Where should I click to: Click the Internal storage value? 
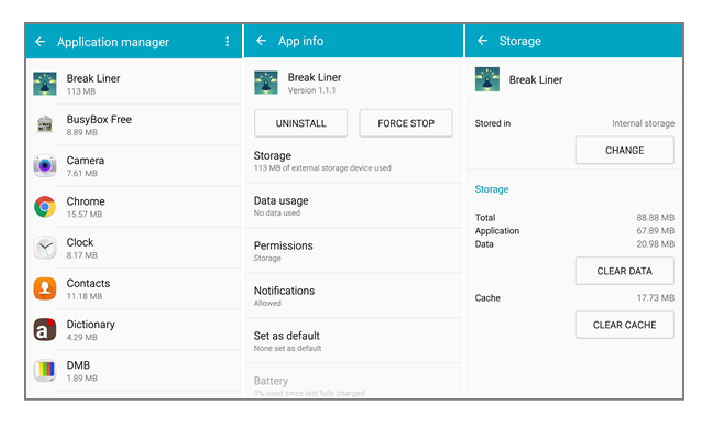[x=643, y=124]
